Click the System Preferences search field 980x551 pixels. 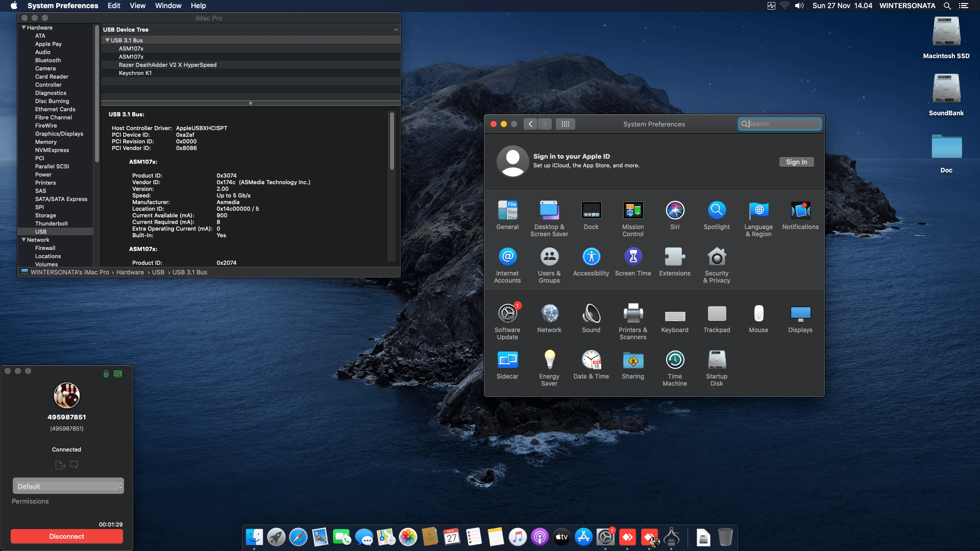(x=781, y=124)
